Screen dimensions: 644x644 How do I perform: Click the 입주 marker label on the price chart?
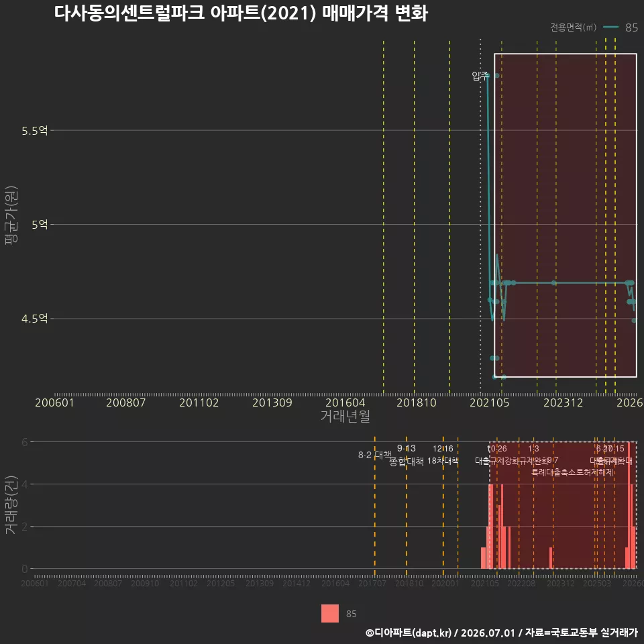[480, 76]
